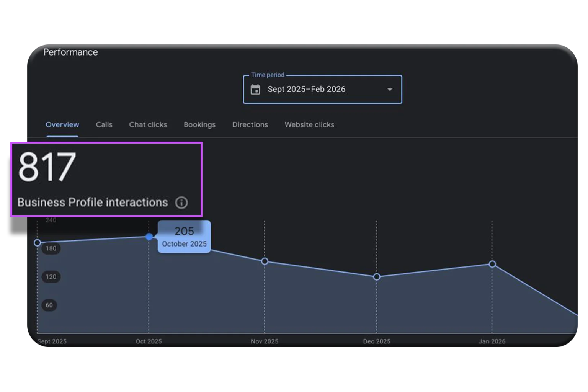Click the Performance heading
Screen dimensions: 588x392
[71, 52]
